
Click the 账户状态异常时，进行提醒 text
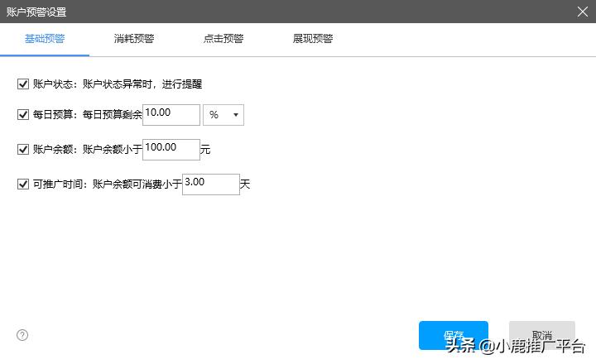click(142, 84)
